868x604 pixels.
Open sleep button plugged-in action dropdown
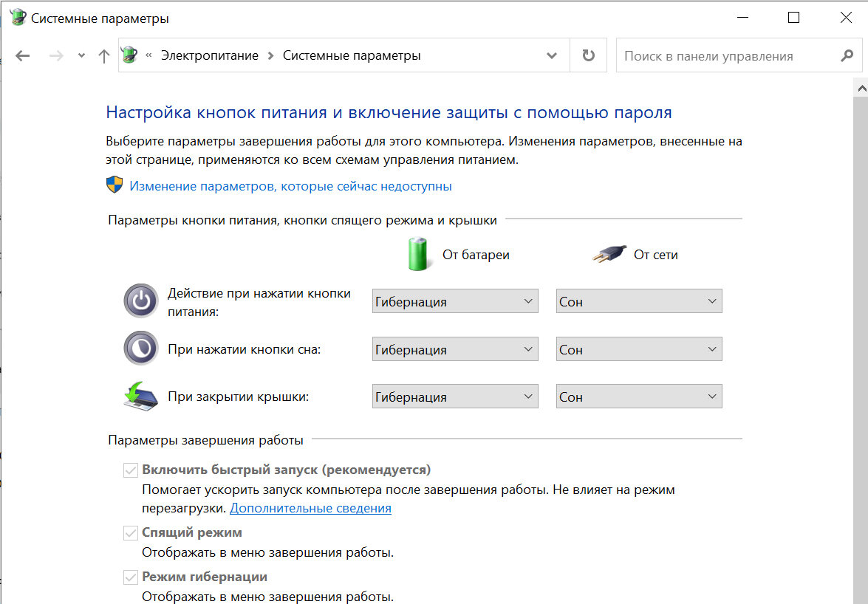639,349
